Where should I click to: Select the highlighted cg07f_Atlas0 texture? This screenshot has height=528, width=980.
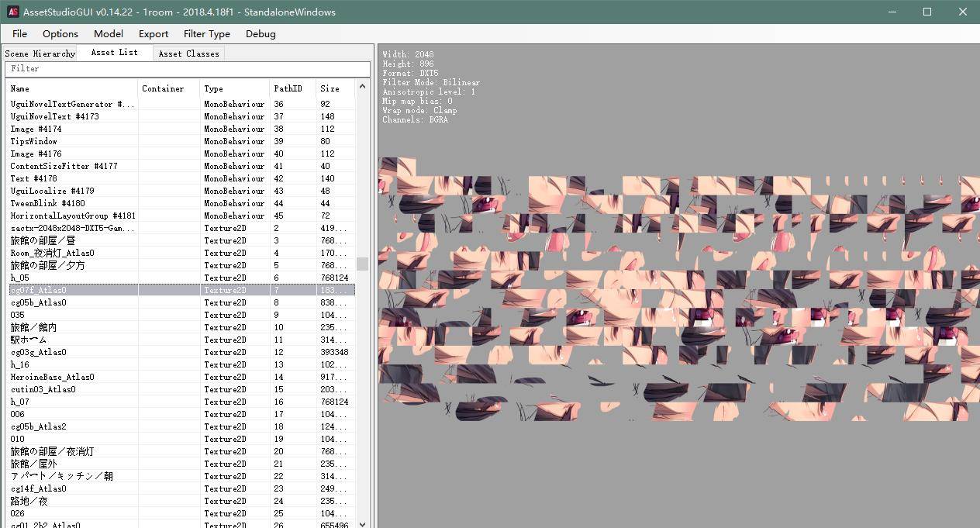(x=181, y=290)
